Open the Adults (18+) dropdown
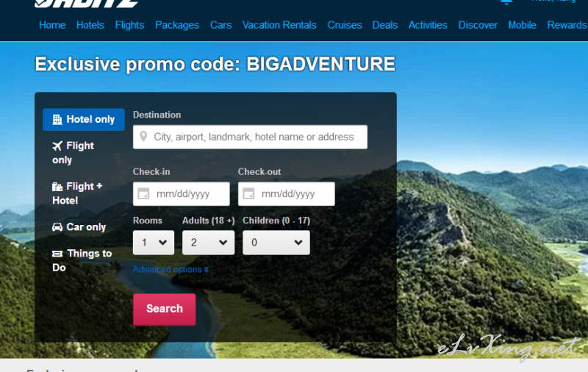The width and height of the screenshot is (588, 372). tap(209, 243)
